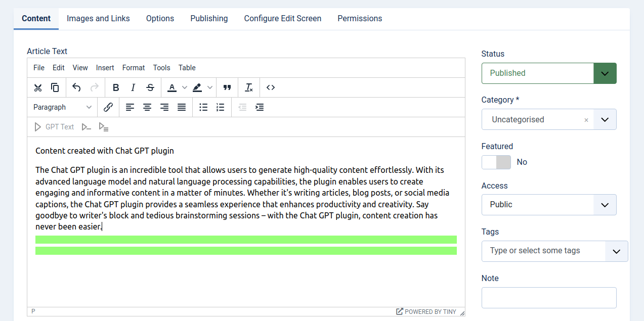This screenshot has width=644, height=321.
Task: Open the View menu
Action: 80,68
